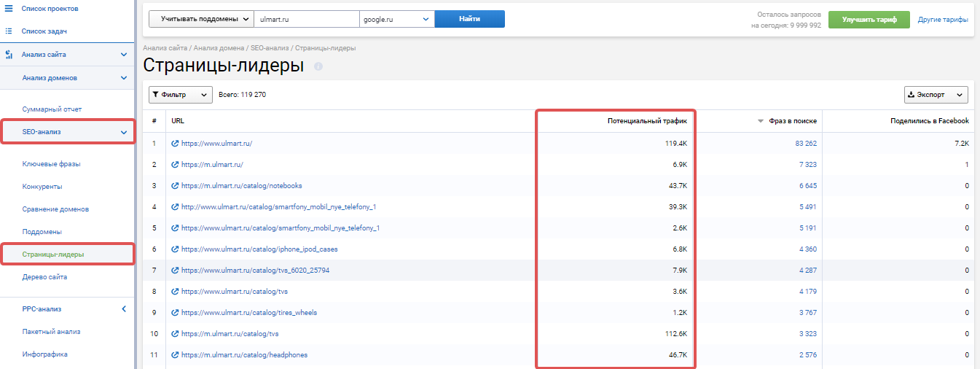Open Пакетный анализ in sidebar

click(52, 332)
